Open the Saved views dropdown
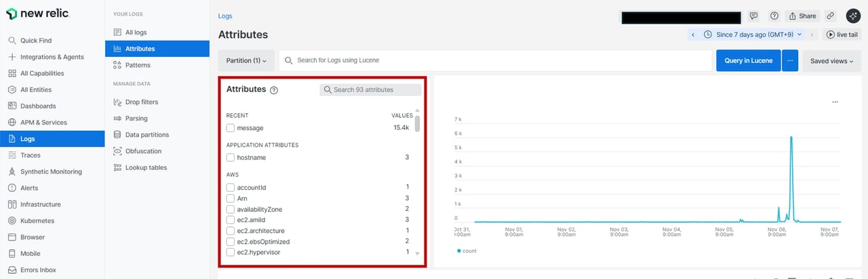Viewport: 868px width, 279px height. click(x=831, y=61)
